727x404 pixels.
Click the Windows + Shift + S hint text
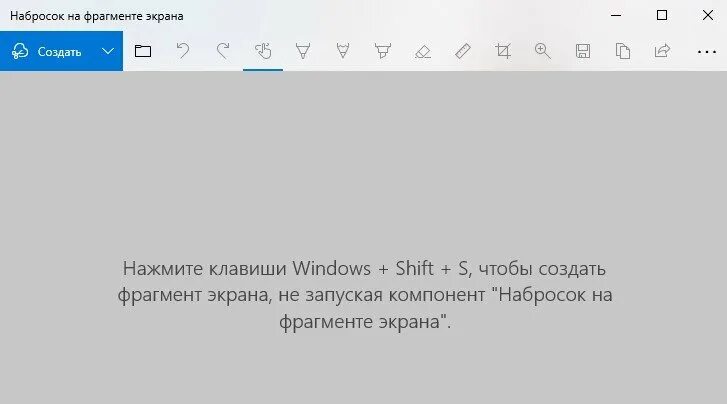pos(365,295)
